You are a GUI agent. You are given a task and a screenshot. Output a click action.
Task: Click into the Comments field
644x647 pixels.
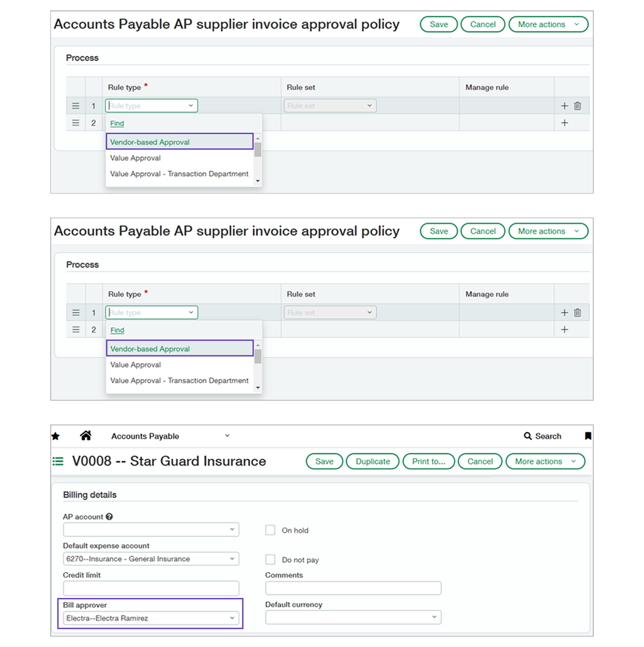(x=353, y=588)
